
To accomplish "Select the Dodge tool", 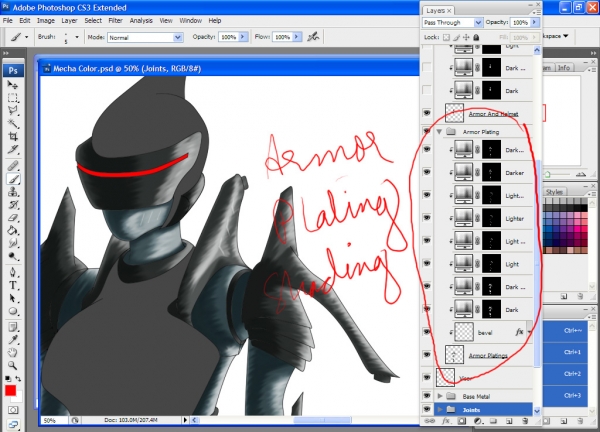I will pyautogui.click(x=13, y=256).
